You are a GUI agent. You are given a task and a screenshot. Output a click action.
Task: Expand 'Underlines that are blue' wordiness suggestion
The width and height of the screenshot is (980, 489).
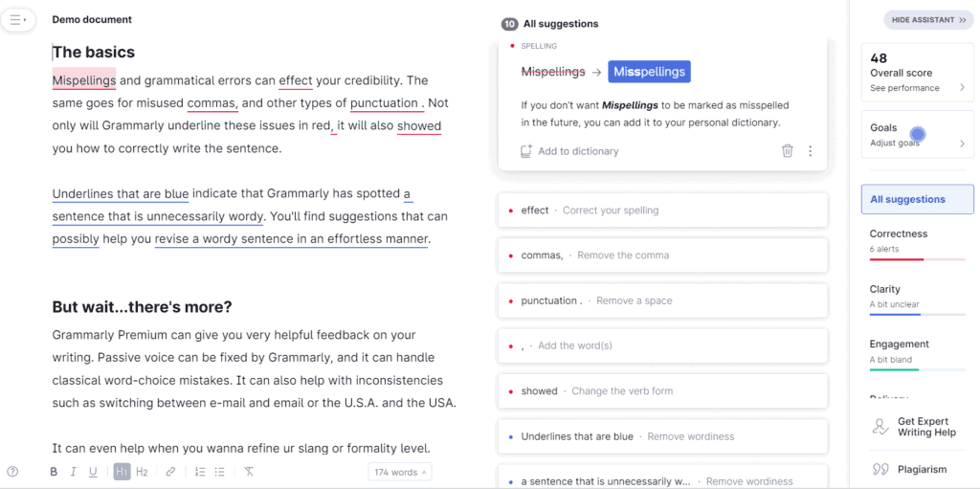[x=662, y=436]
